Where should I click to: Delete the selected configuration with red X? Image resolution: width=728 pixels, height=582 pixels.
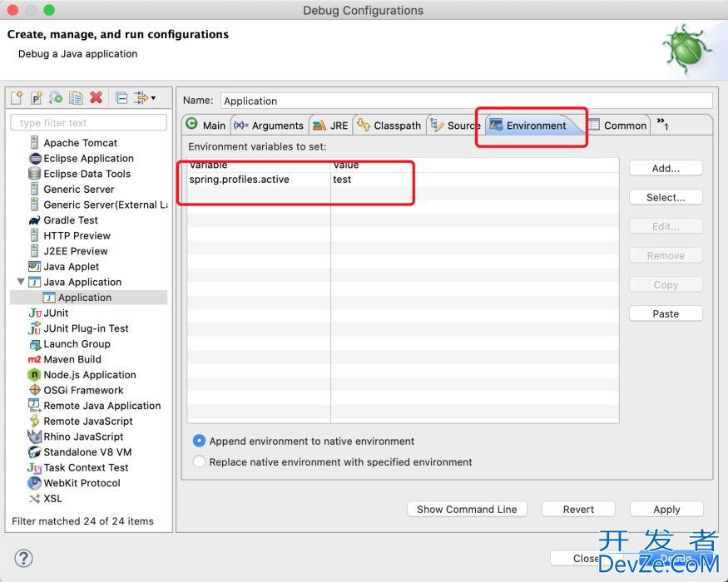pyautogui.click(x=97, y=97)
